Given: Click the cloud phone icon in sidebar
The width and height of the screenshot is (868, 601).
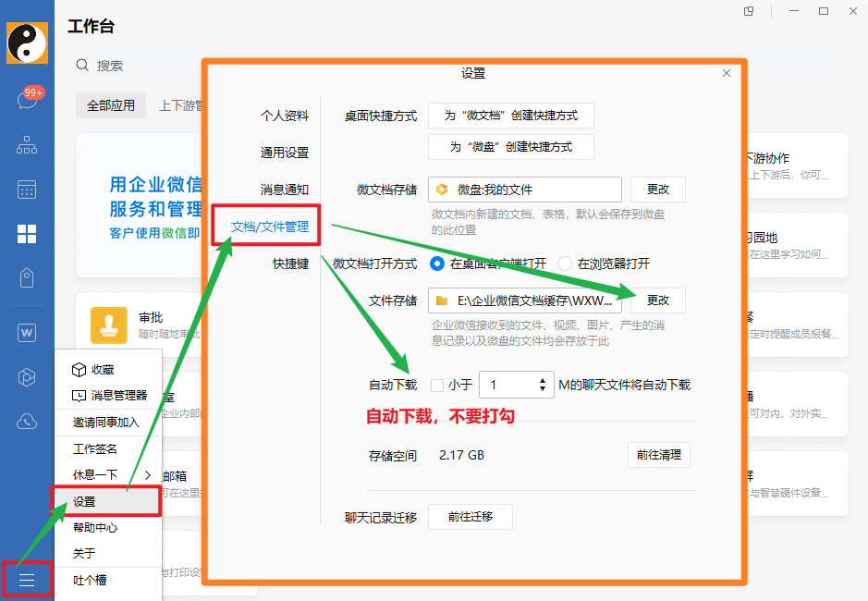Looking at the screenshot, I should [27, 422].
